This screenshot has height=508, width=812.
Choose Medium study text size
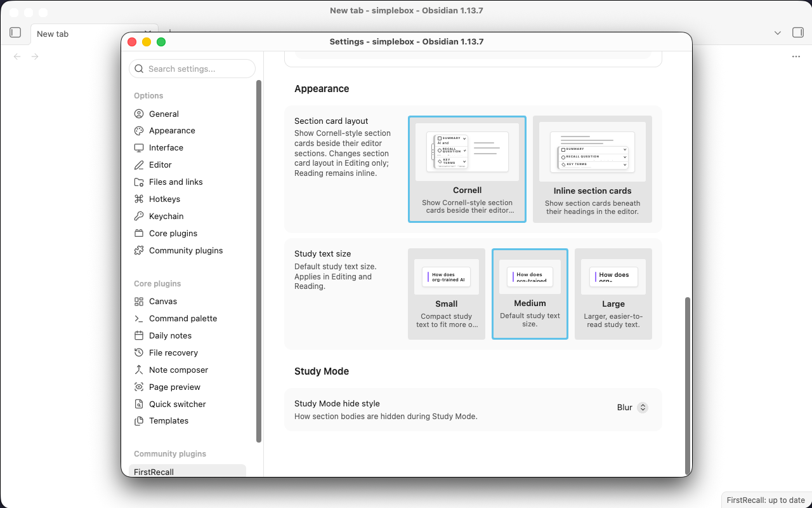[530, 294]
